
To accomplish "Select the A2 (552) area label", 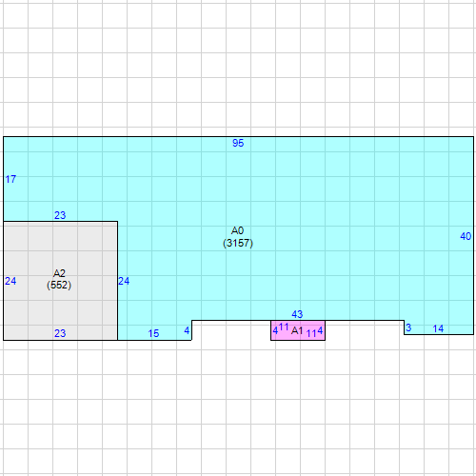I will point(59,279).
